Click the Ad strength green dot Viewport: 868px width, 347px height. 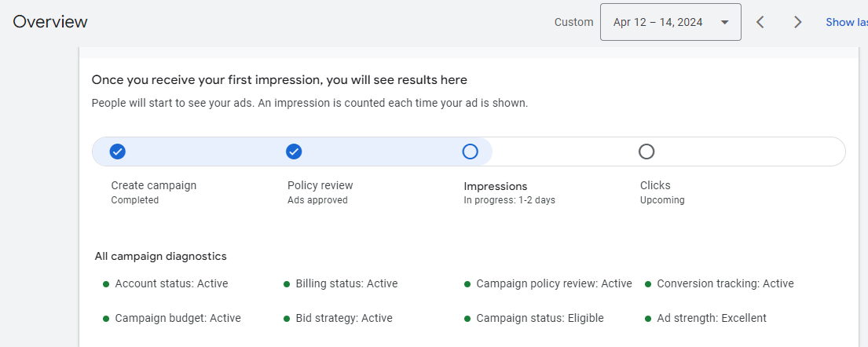point(648,319)
